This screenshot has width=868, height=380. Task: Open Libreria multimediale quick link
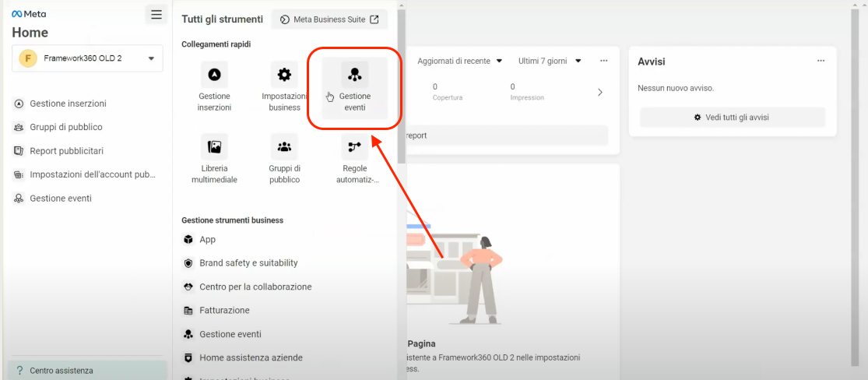pyautogui.click(x=214, y=160)
